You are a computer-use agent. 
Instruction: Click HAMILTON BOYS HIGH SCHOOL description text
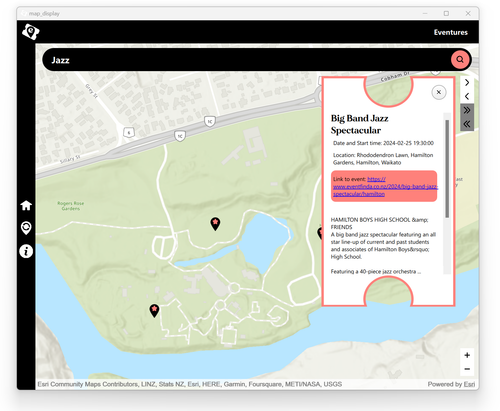[379, 223]
